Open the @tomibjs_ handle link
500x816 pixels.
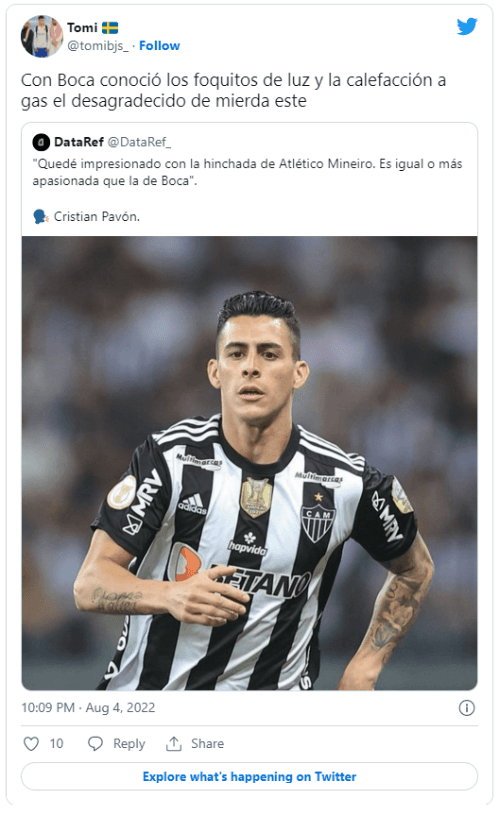98,46
